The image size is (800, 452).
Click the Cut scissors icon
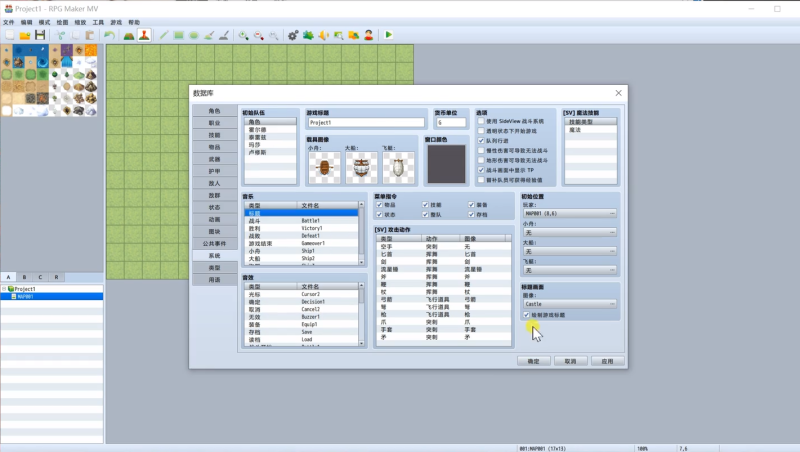point(60,35)
